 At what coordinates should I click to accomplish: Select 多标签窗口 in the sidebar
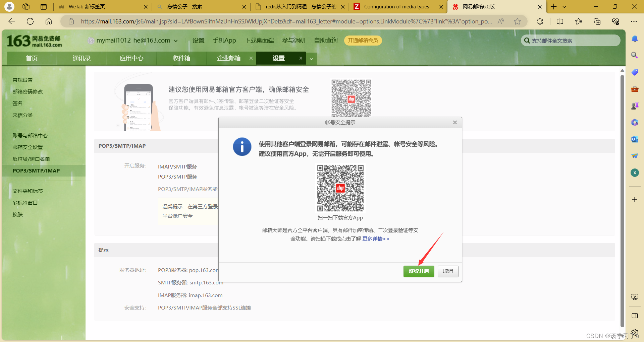pyautogui.click(x=25, y=203)
